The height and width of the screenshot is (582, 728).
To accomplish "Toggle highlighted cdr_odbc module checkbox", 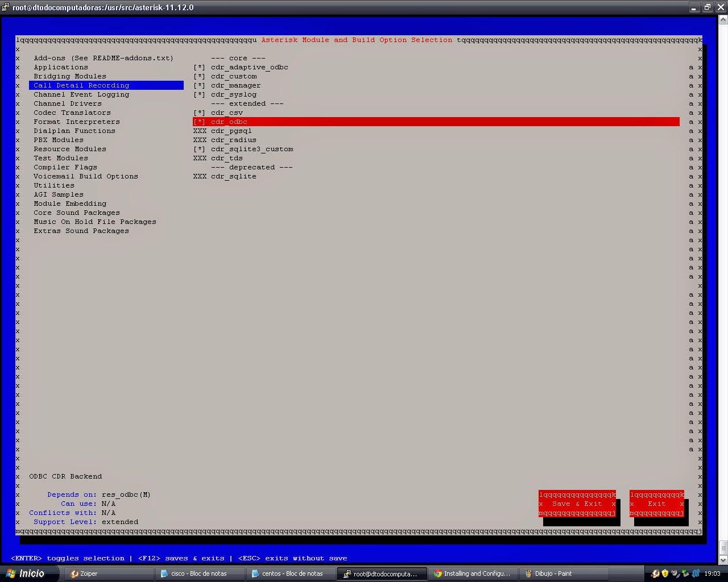I will (199, 122).
